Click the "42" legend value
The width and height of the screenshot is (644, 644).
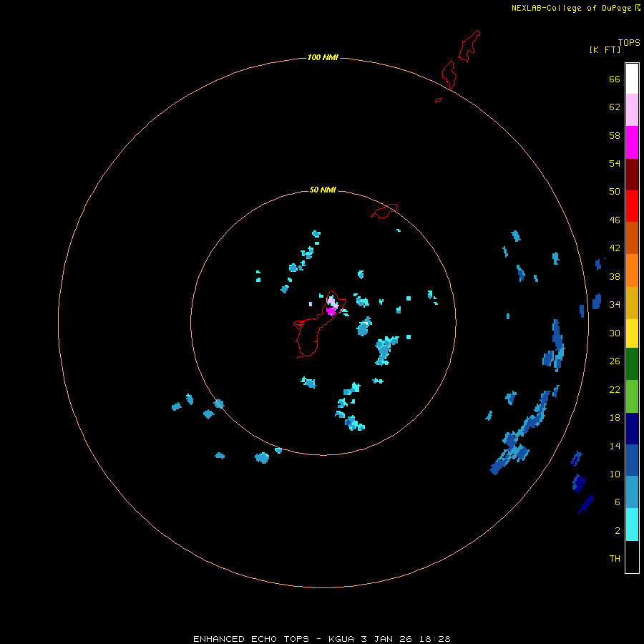(615, 248)
